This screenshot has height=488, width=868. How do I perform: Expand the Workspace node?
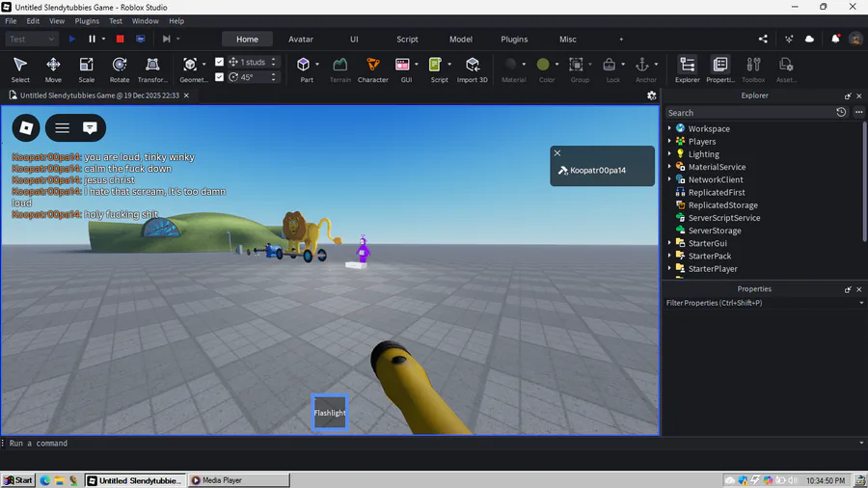669,128
